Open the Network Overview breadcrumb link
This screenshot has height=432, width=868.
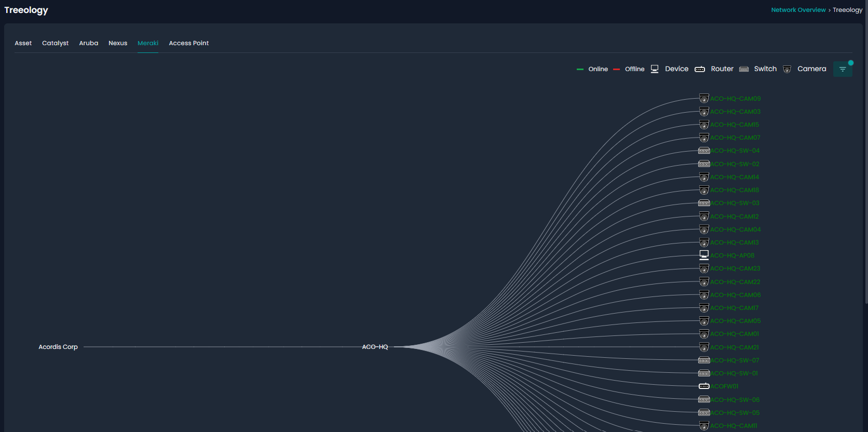coord(798,10)
